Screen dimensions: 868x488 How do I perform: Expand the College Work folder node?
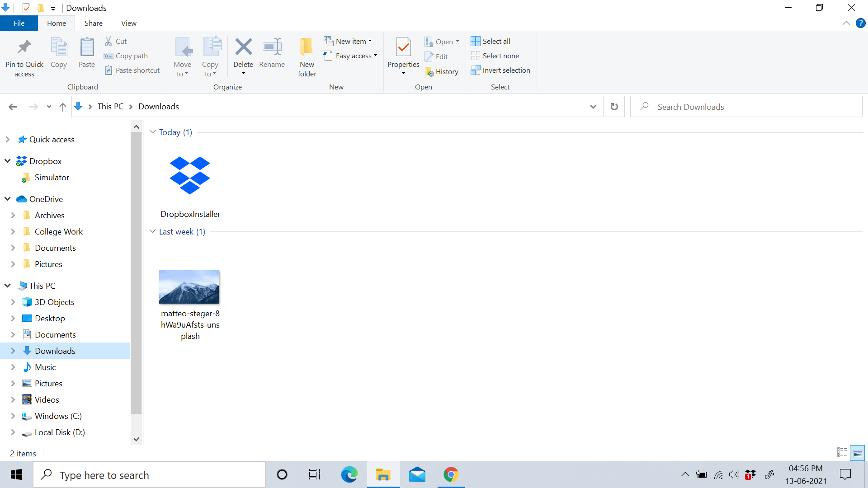pos(13,231)
